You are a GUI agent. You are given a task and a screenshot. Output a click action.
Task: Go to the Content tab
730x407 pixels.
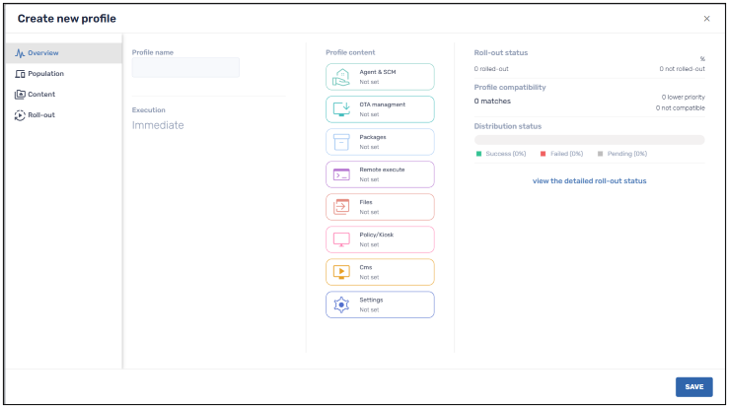point(41,94)
